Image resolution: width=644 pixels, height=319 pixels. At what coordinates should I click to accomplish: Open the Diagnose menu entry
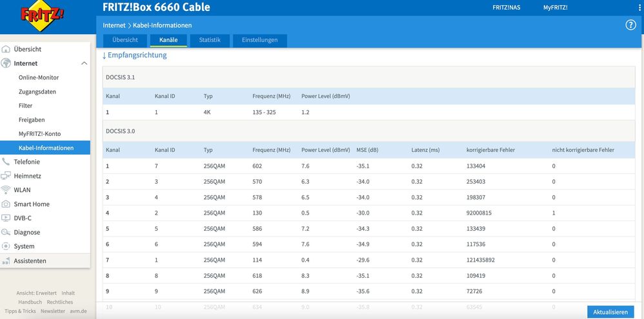click(x=27, y=232)
